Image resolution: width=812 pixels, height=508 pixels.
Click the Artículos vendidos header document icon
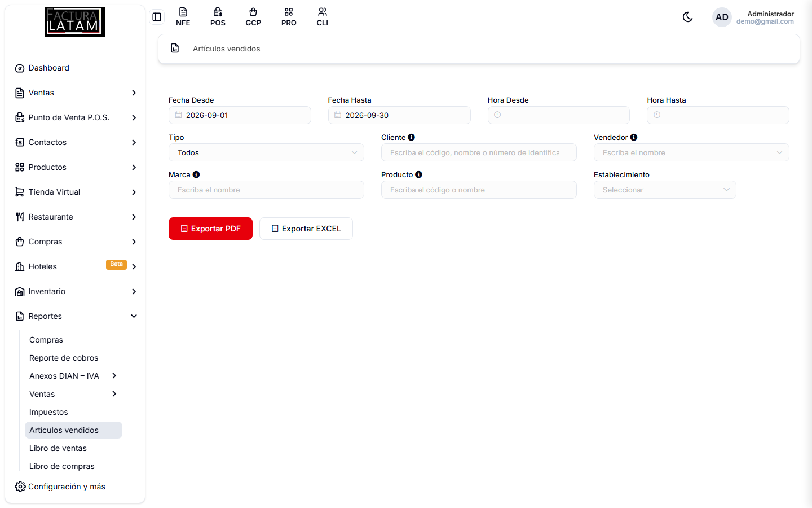[175, 49]
